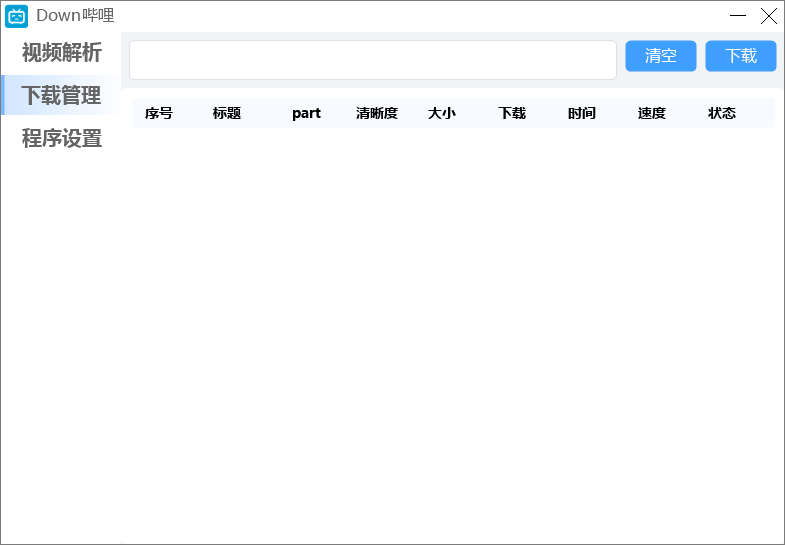This screenshot has height=545, width=785.
Task: Go to 程序设置 settings page
Action: (62, 139)
